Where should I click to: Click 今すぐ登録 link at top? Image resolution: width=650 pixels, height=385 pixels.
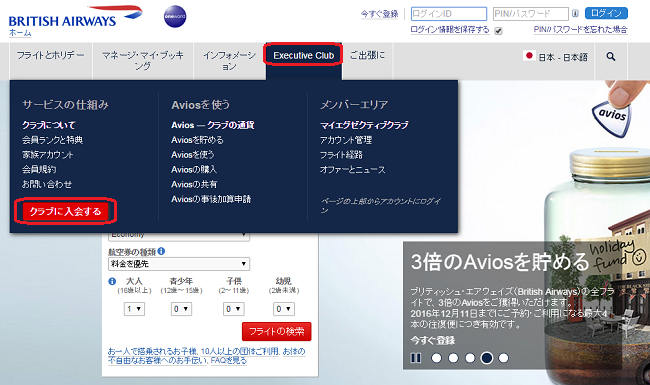(379, 14)
